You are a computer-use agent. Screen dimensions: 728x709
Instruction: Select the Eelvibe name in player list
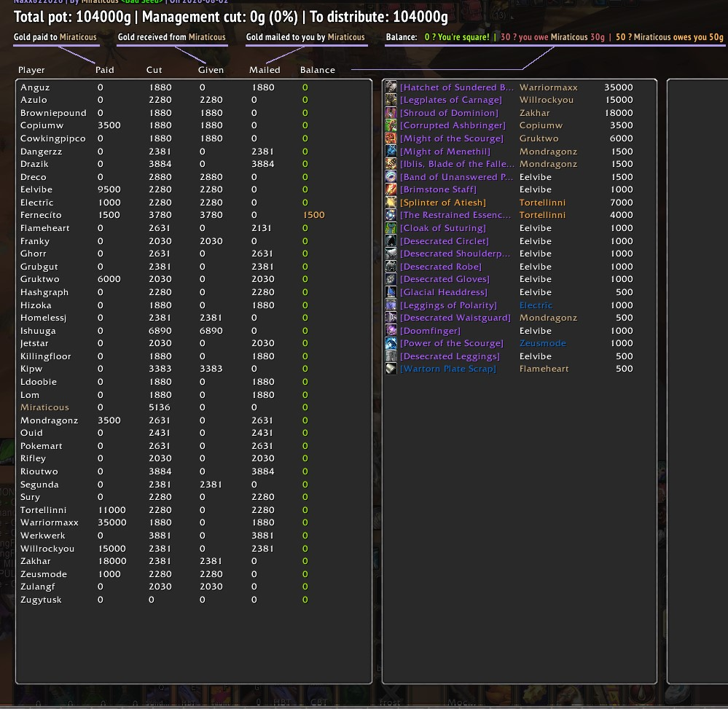coord(36,189)
